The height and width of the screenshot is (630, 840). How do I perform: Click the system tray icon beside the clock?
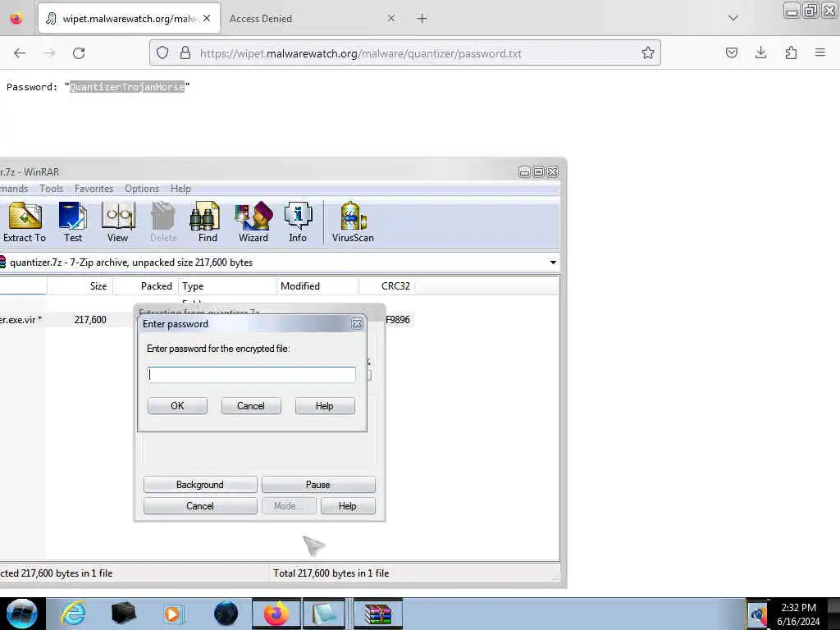click(x=757, y=614)
